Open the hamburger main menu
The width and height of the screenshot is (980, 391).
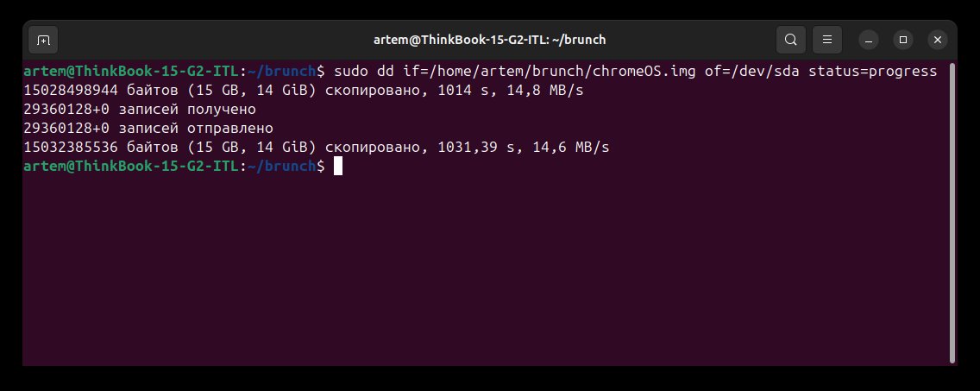coord(826,39)
